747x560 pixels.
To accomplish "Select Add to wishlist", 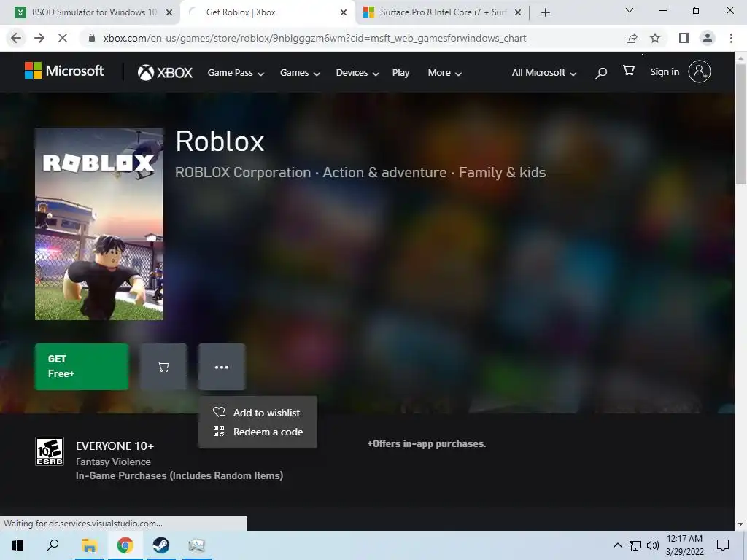I will pyautogui.click(x=257, y=413).
